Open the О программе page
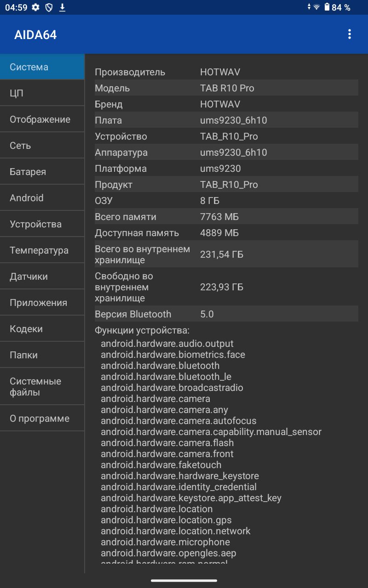Screen dimensions: 368x588 42,418
